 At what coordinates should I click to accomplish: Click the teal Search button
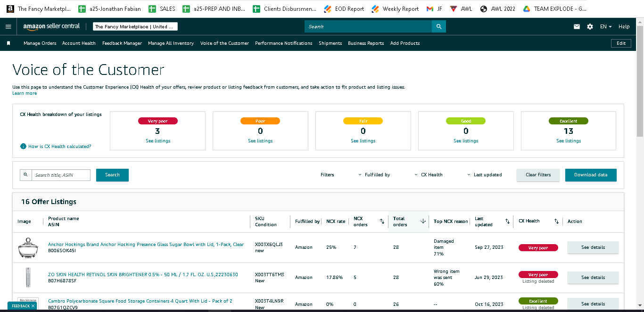[112, 175]
